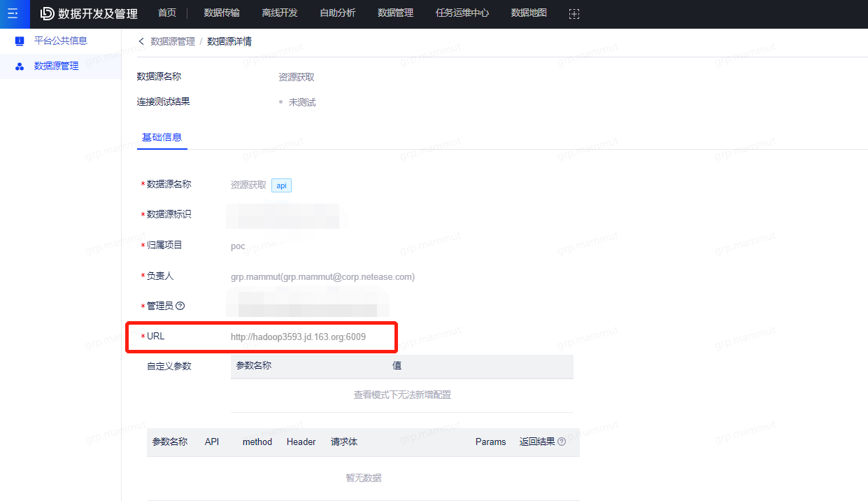
Task: Open the add-module plus icon in top bar
Action: (574, 13)
